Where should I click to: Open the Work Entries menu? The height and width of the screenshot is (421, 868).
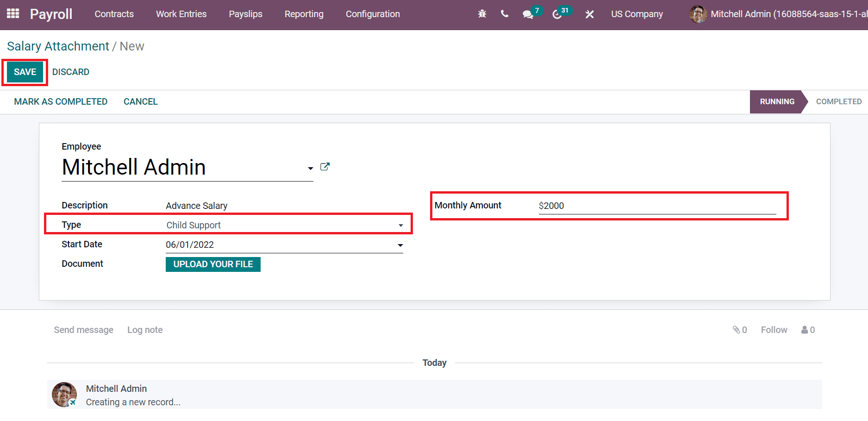(181, 14)
